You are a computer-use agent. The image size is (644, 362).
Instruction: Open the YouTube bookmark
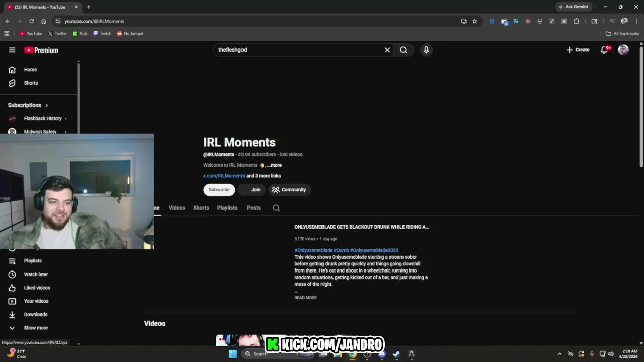click(31, 34)
